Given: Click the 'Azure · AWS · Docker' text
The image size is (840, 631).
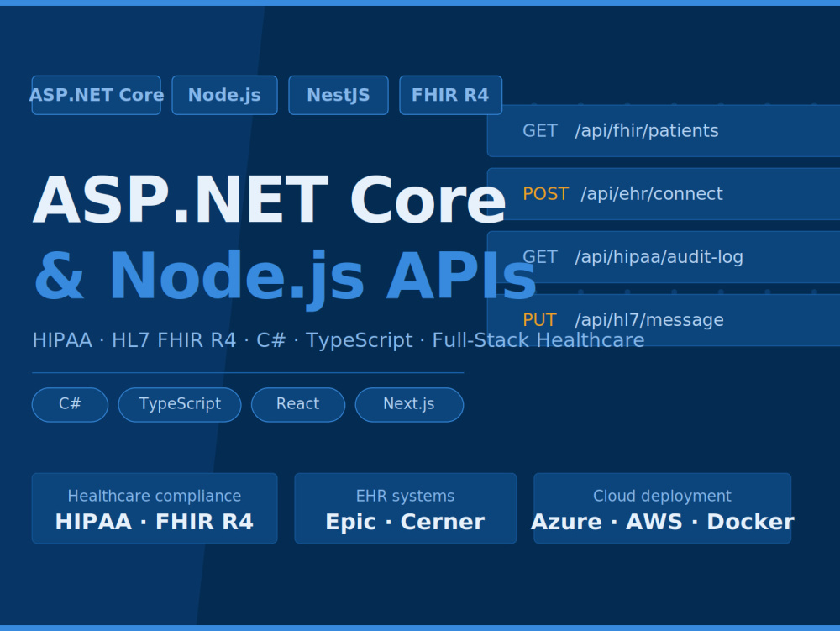Looking at the screenshot, I should pyautogui.click(x=663, y=522).
